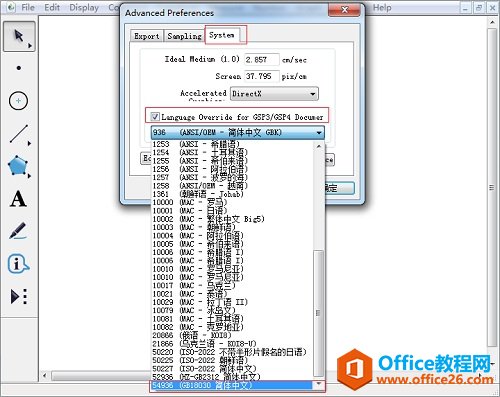Select code page 10005 MAC 希伯来语
Viewport: 500px width, 397px height.
232,244
